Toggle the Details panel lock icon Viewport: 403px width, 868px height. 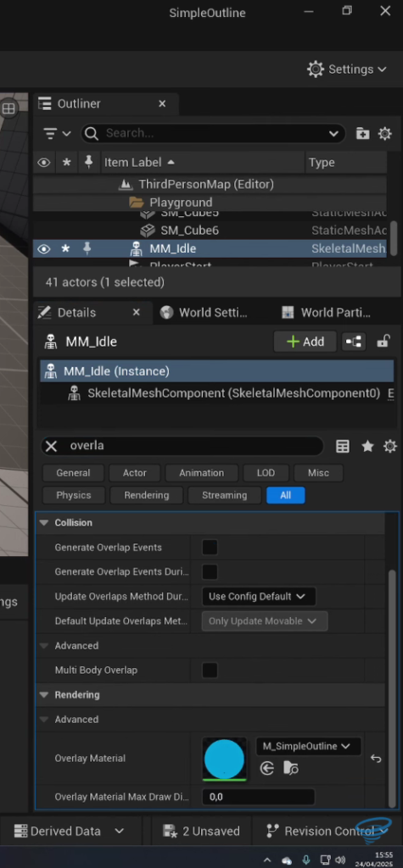pyautogui.click(x=383, y=341)
